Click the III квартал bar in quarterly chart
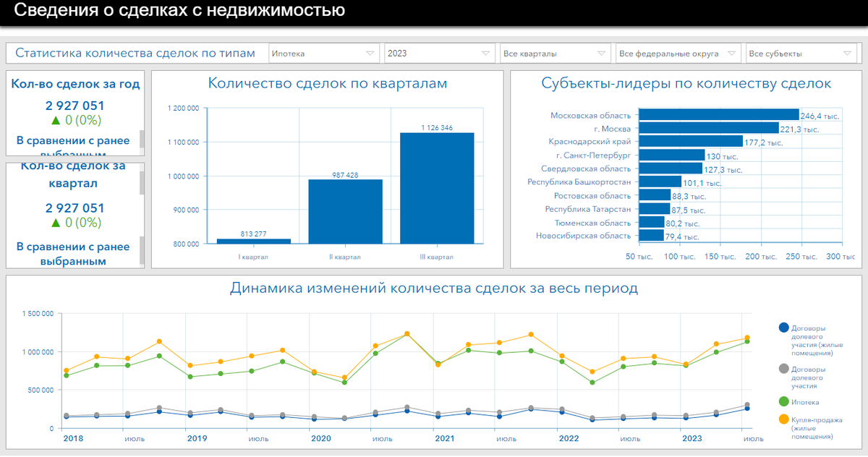 click(x=436, y=188)
